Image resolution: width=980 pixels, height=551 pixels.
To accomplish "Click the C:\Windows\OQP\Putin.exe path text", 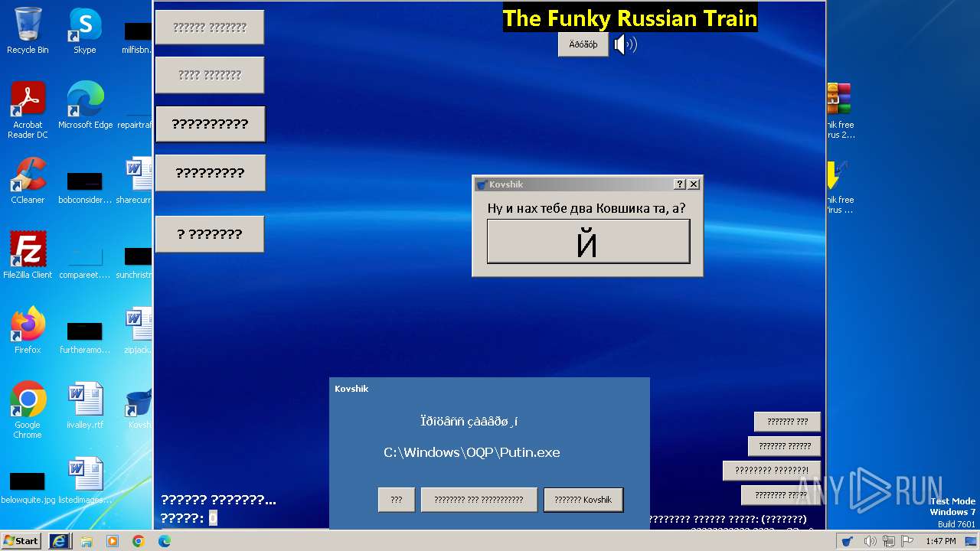I will pos(472,452).
